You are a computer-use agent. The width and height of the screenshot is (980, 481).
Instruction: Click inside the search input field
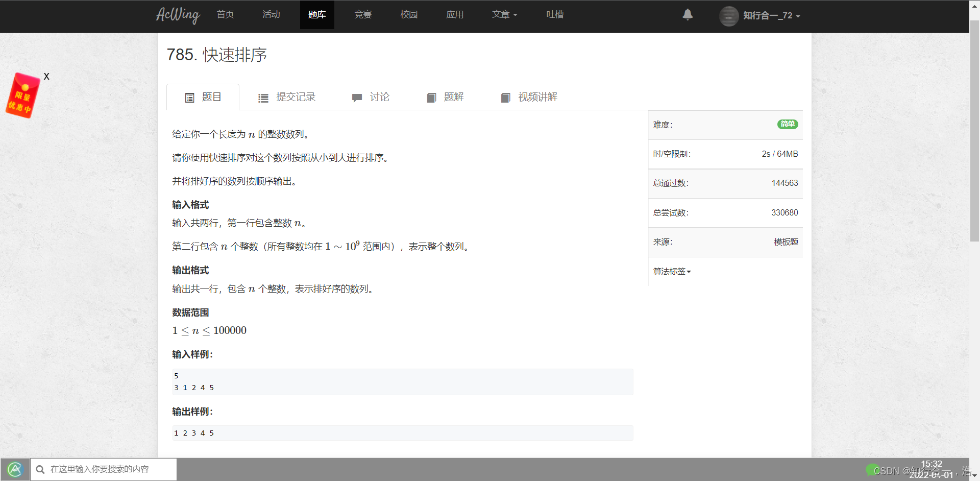click(x=107, y=469)
